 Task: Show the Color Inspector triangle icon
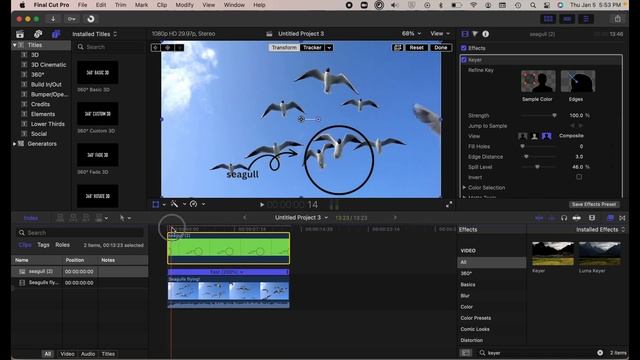pos(475,34)
